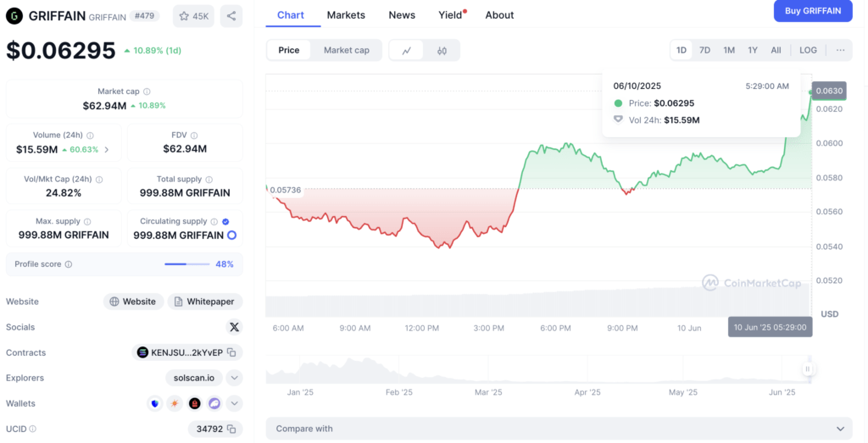Open the share icon button
Image resolution: width=868 pixels, height=443 pixels.
[x=231, y=16]
